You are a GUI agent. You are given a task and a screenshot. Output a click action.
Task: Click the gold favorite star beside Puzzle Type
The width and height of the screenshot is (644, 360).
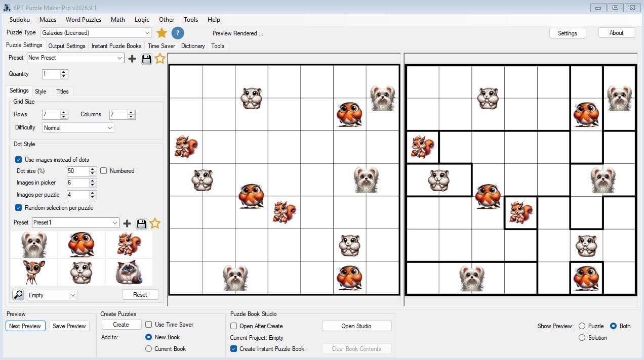tap(162, 33)
